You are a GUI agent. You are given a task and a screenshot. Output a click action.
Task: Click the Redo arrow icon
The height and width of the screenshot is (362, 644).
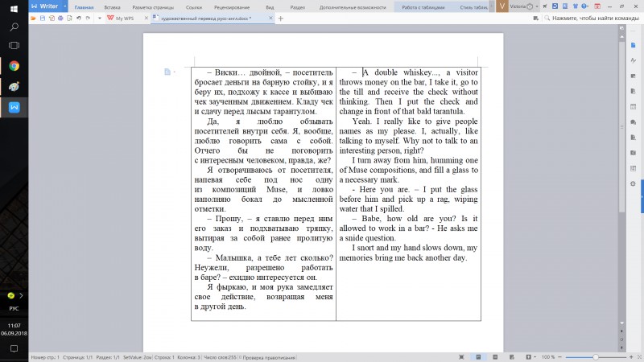(x=88, y=18)
